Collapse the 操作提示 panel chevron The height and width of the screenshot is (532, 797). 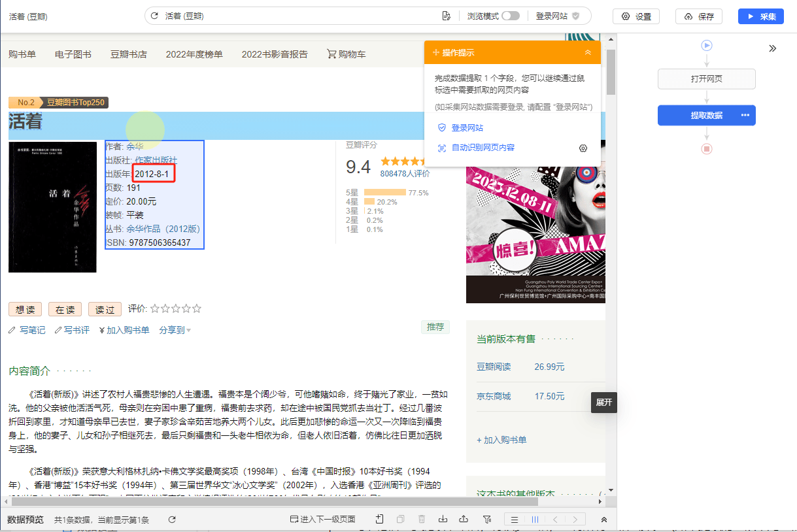pyautogui.click(x=588, y=52)
